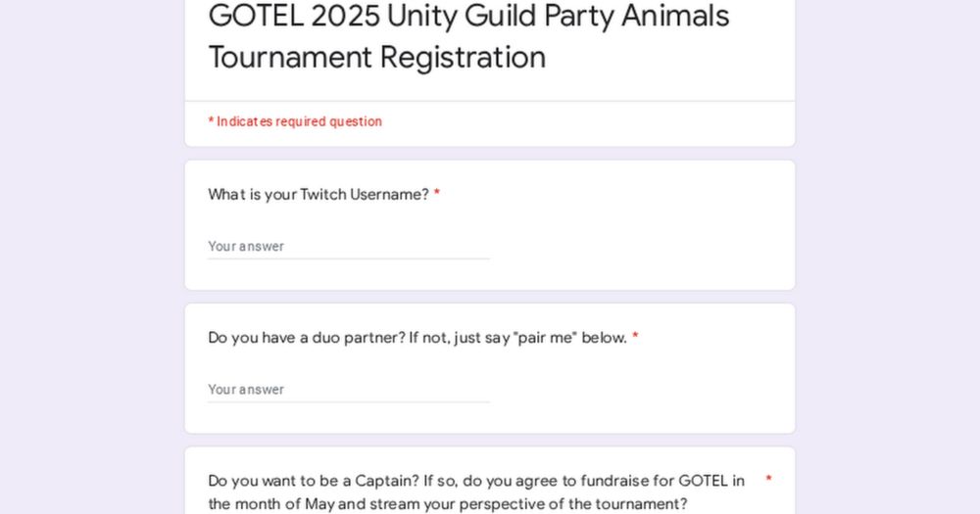Screen dimensions: 980x514
Task: Click the 'What is your Twitch Username?' label
Action: (x=318, y=194)
